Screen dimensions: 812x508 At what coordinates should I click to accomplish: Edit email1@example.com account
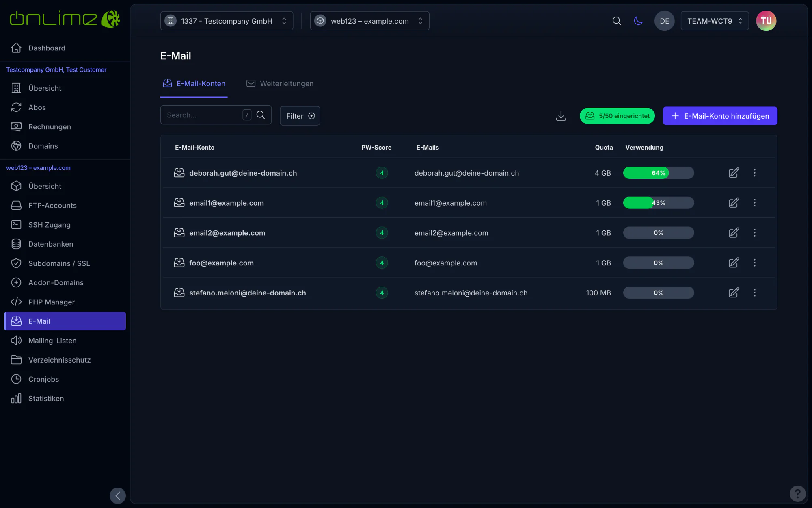pyautogui.click(x=734, y=203)
